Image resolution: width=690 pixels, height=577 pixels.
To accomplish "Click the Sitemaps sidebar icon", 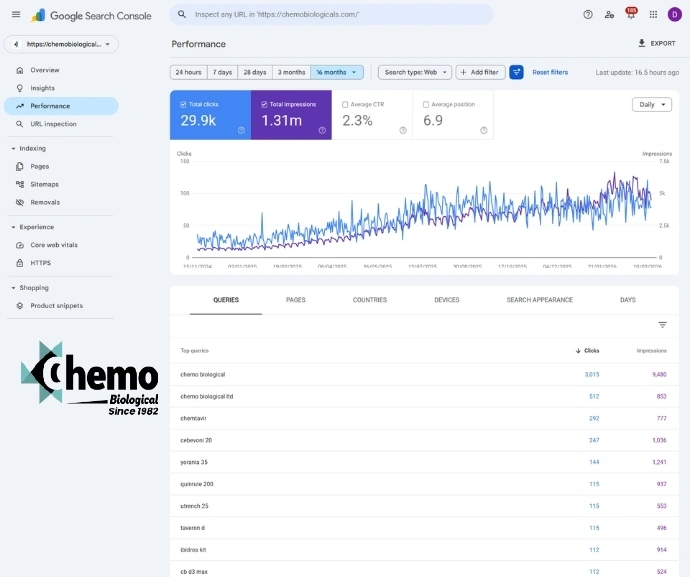I will 21,184.
